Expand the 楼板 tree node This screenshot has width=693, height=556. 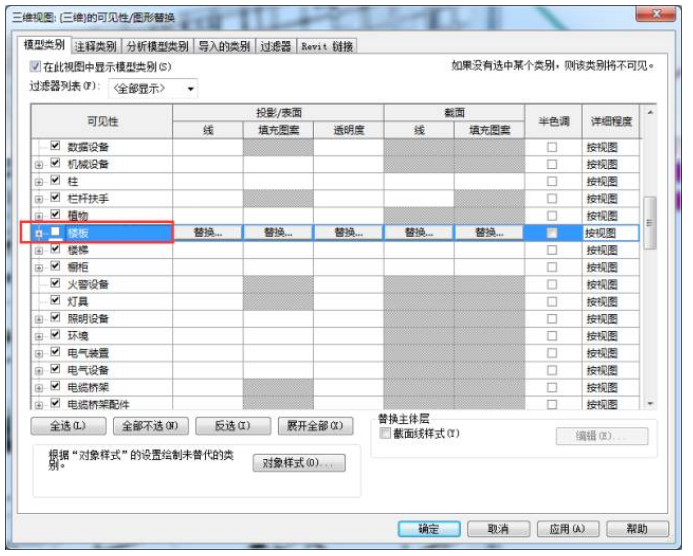(40, 232)
